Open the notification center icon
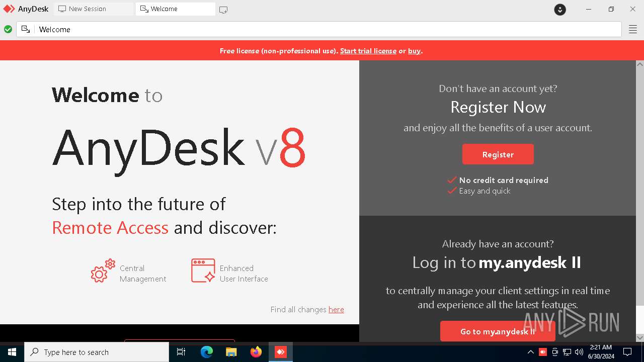The width and height of the screenshot is (644, 362). pos(627,352)
